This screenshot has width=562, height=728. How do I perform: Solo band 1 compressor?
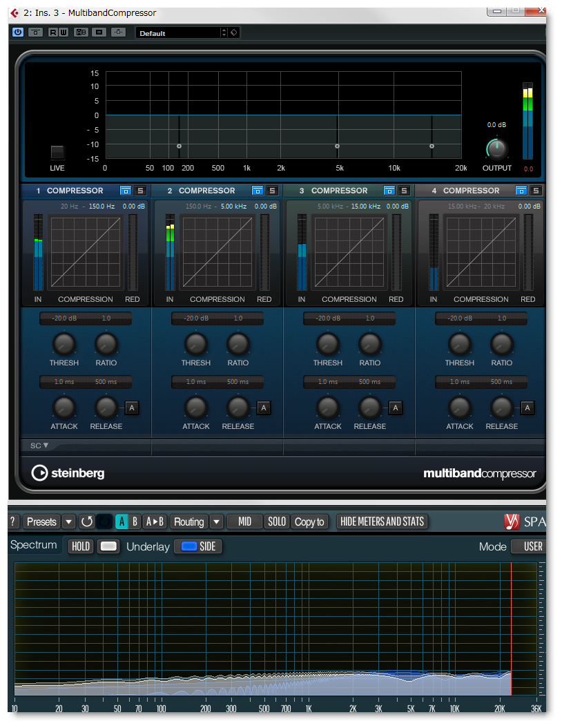(141, 191)
